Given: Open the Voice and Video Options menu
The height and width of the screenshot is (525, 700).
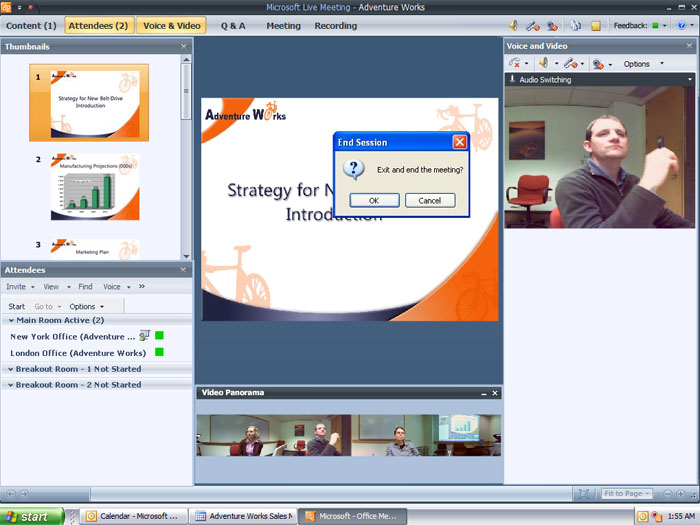Looking at the screenshot, I should coord(637,64).
